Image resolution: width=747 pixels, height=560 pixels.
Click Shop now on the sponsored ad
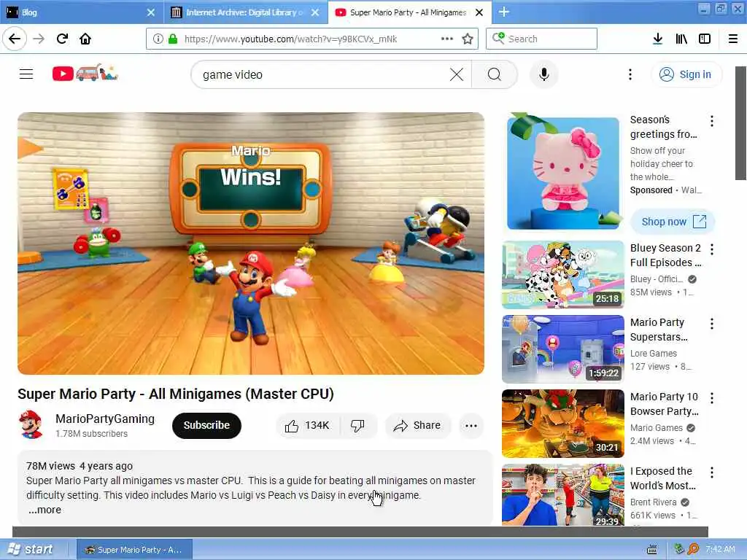673,222
